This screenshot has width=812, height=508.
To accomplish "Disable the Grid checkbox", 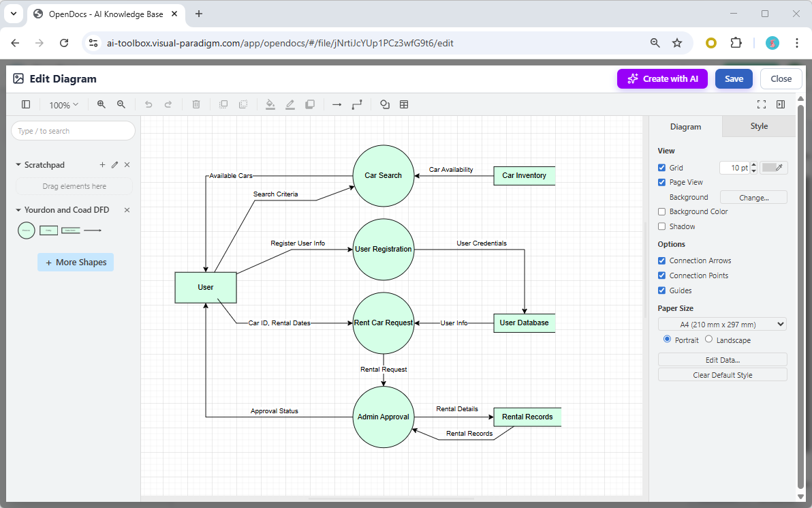I will 661,167.
